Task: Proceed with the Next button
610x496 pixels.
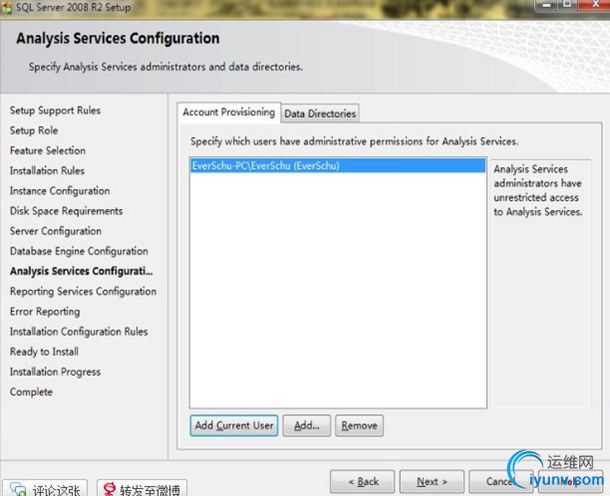Action: click(x=432, y=482)
